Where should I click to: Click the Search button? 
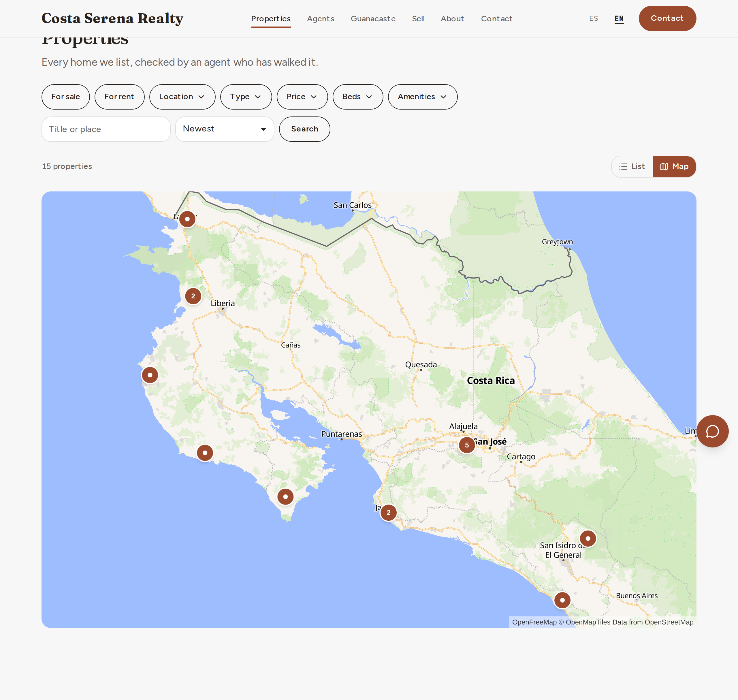click(x=304, y=129)
